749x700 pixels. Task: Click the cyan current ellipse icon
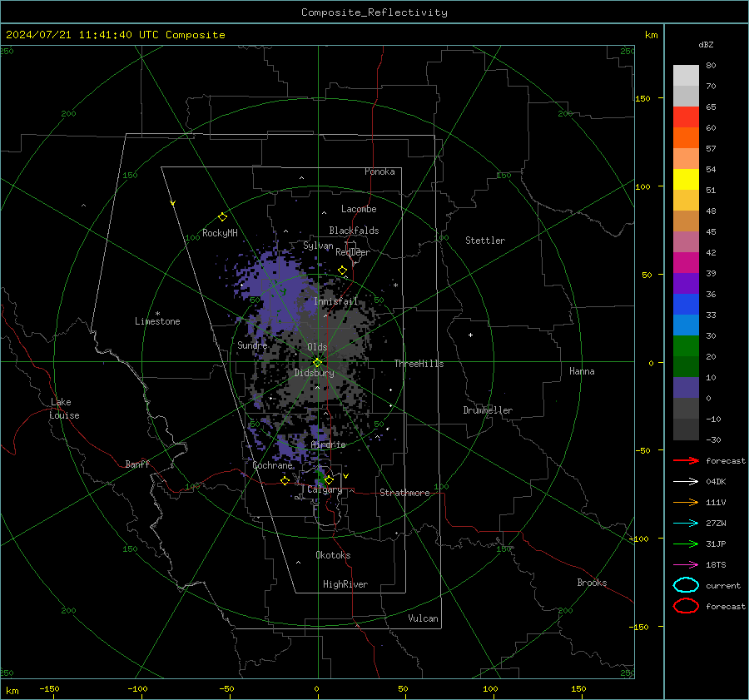point(686,585)
